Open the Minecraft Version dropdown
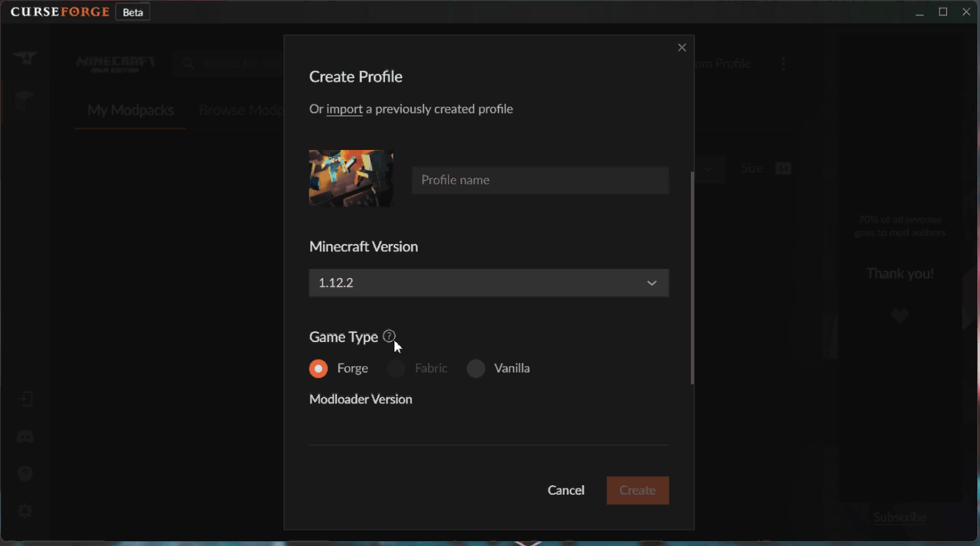Image resolution: width=980 pixels, height=546 pixels. pyautogui.click(x=489, y=282)
